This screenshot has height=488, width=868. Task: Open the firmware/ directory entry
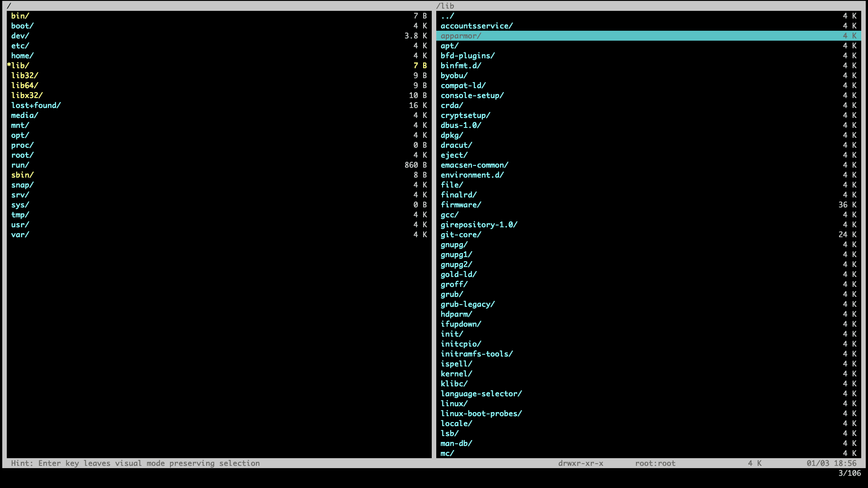[461, 205]
